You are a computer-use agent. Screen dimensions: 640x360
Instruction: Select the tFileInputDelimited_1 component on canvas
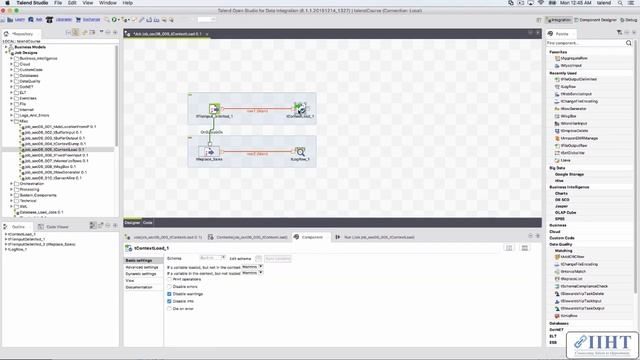tap(214, 109)
